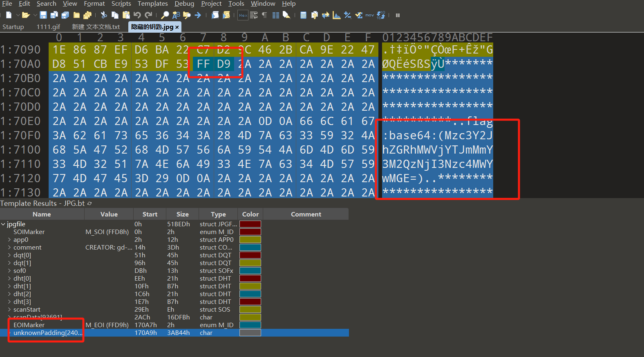Viewport: 644px width, 357px height.
Task: Open Find with the magnifier icon
Action: 165,15
